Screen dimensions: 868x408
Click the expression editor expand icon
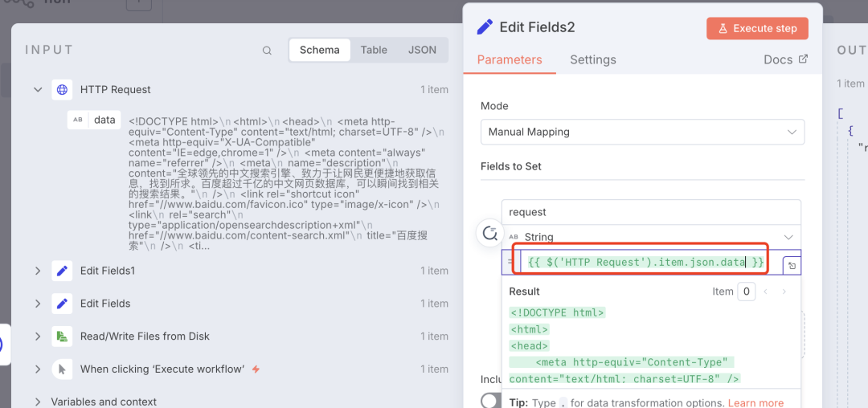point(792,266)
